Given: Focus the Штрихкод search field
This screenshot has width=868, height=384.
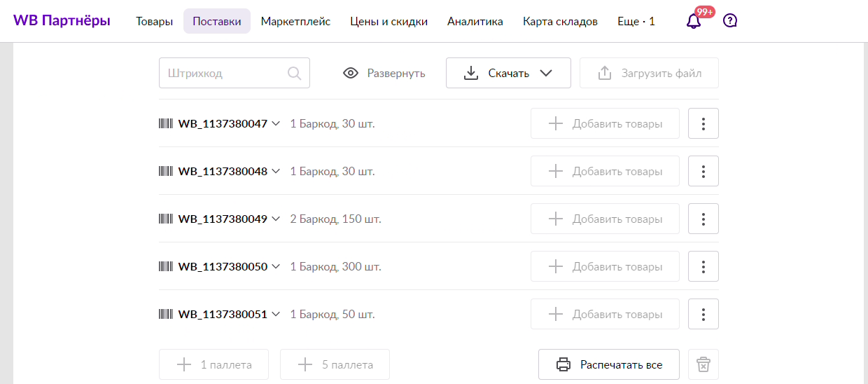Looking at the screenshot, I should [234, 73].
